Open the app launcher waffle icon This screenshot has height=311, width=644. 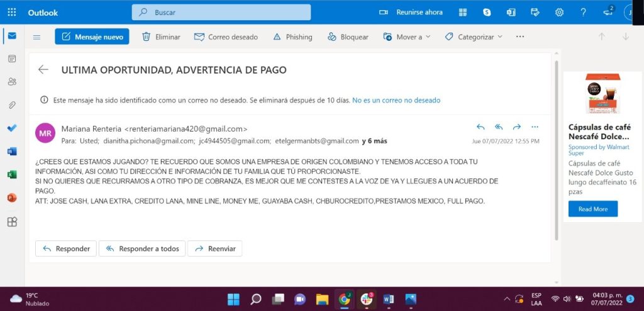click(x=12, y=12)
